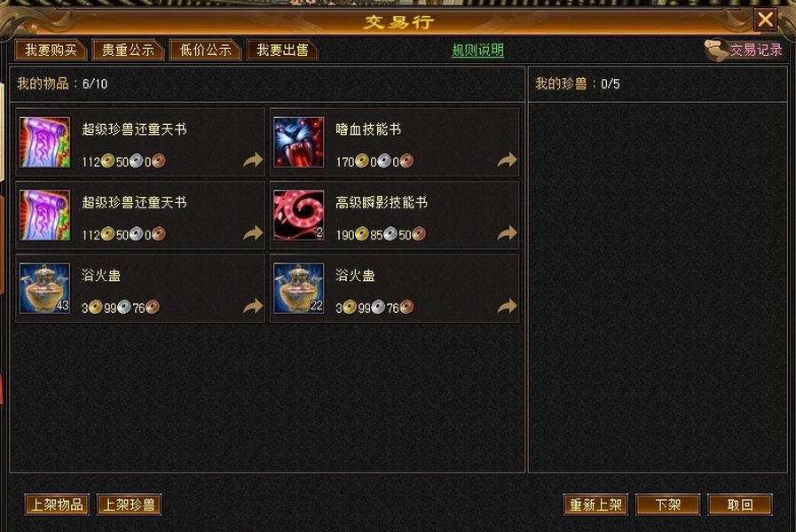This screenshot has width=796, height=532.
Task: Click the 浴火蛊 jar icon with 43
Action: (44, 288)
